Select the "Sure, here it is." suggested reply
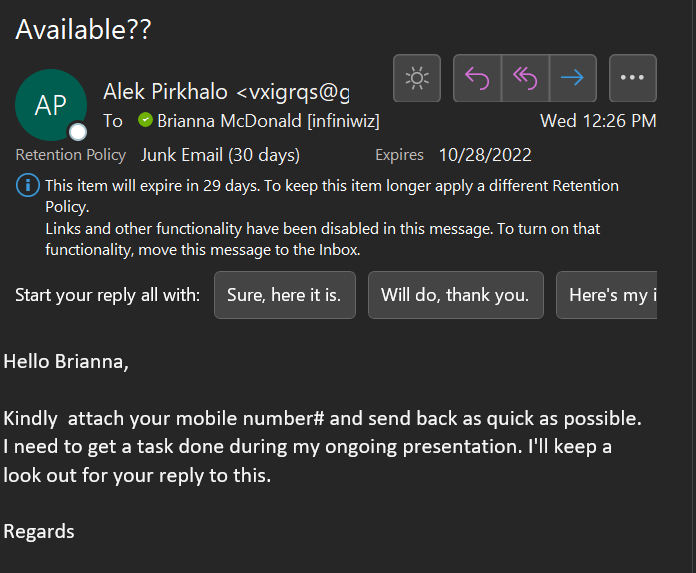The height and width of the screenshot is (573, 696). tap(285, 295)
